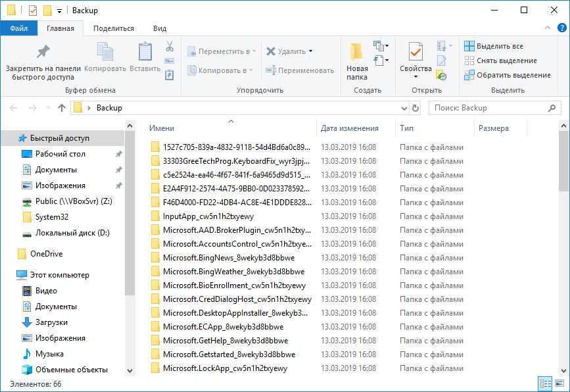Click Invert Selection in the ribbon
The width and height of the screenshot is (570, 392).
[469, 75]
